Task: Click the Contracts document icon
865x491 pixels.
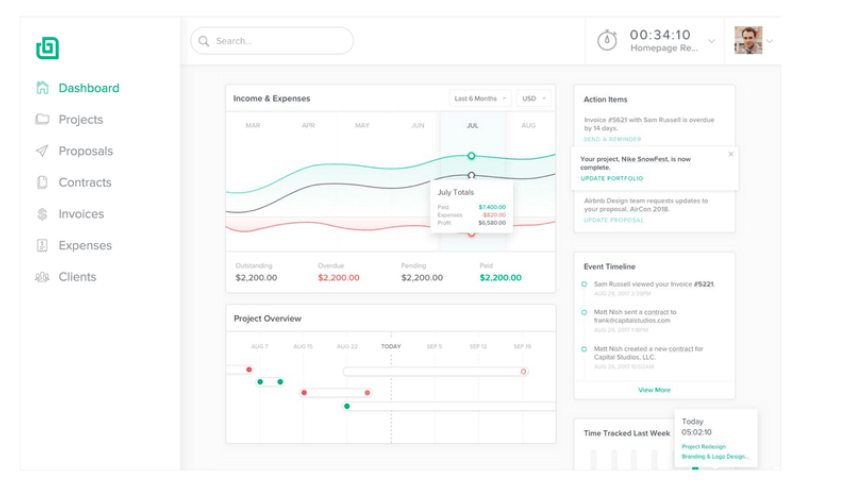Action: click(x=42, y=182)
